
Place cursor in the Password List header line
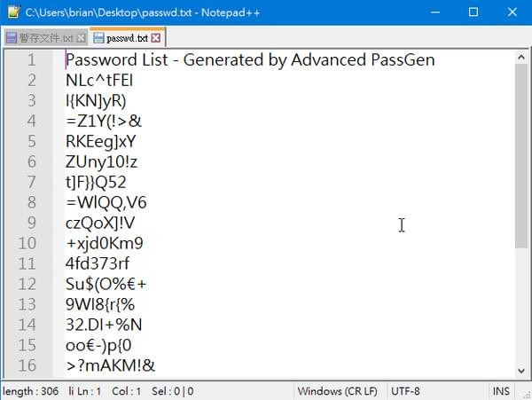point(248,59)
